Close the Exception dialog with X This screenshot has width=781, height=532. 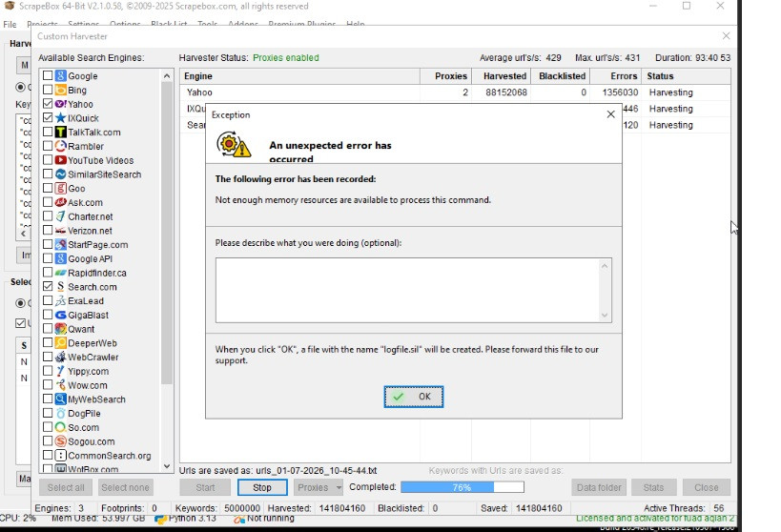(x=610, y=114)
